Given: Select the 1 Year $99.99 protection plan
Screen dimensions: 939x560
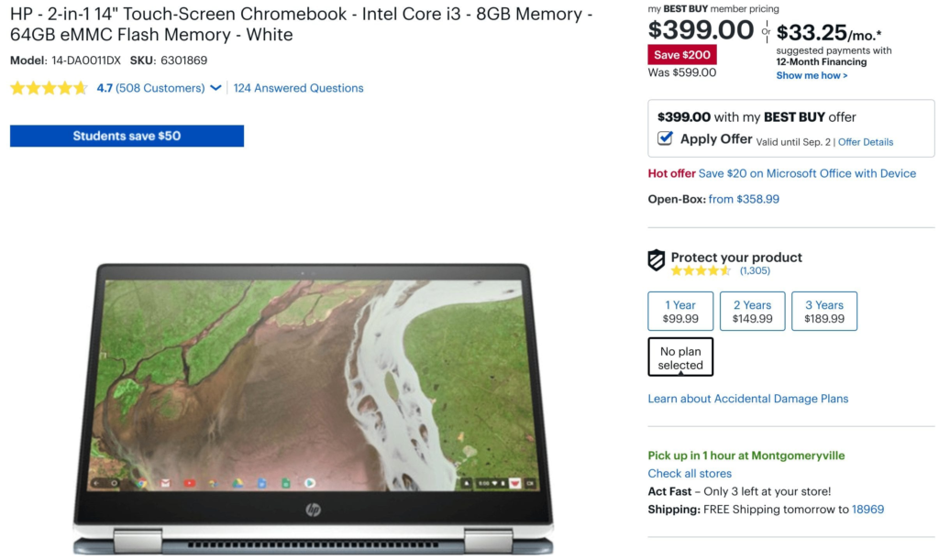Looking at the screenshot, I should click(x=680, y=311).
